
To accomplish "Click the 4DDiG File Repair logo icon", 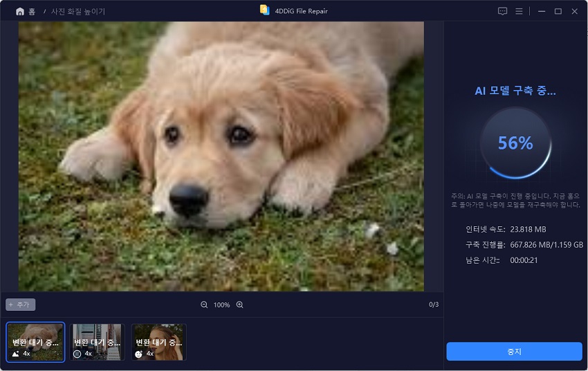I will click(264, 10).
